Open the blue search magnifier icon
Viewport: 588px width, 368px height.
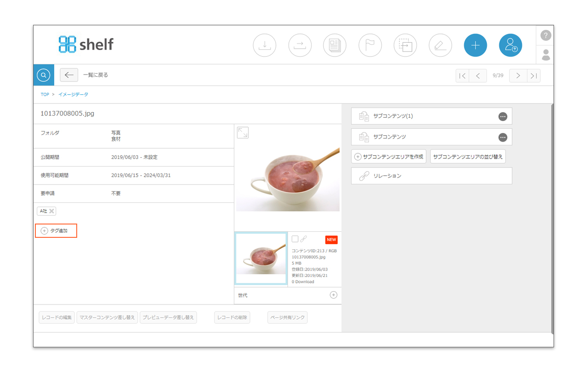pyautogui.click(x=44, y=75)
